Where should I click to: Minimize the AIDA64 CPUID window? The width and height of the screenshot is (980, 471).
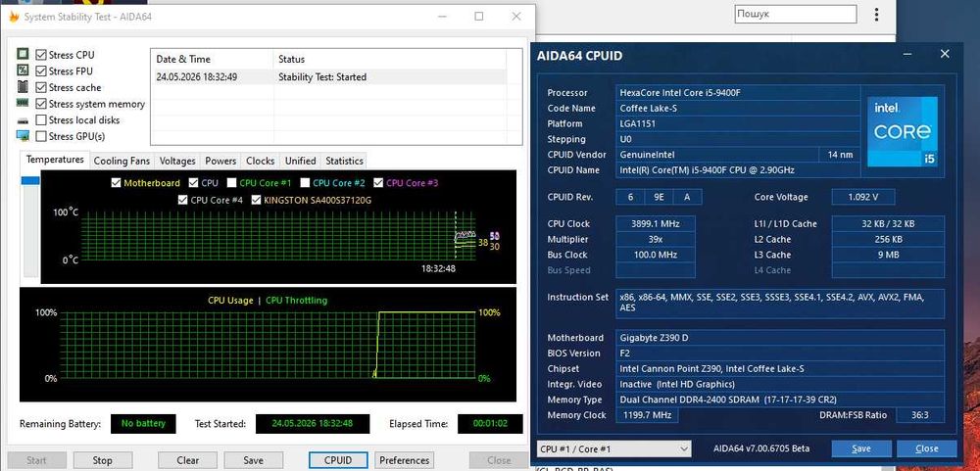907,55
